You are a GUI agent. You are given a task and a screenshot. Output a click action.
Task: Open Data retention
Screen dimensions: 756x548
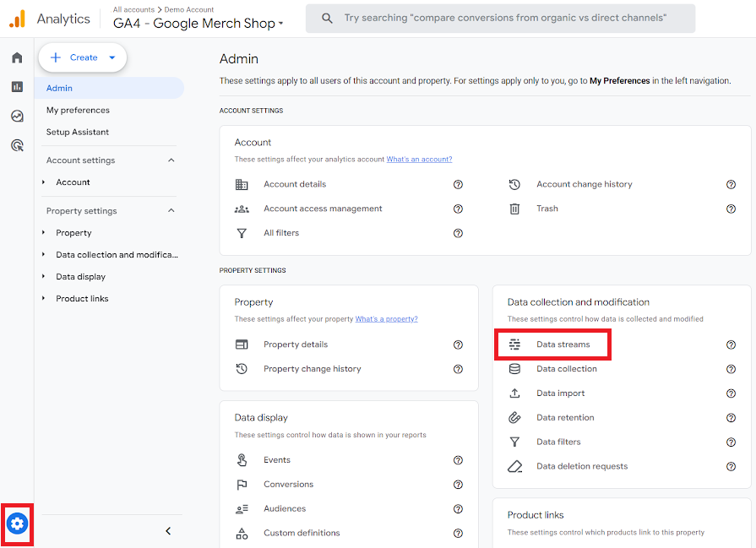565,417
